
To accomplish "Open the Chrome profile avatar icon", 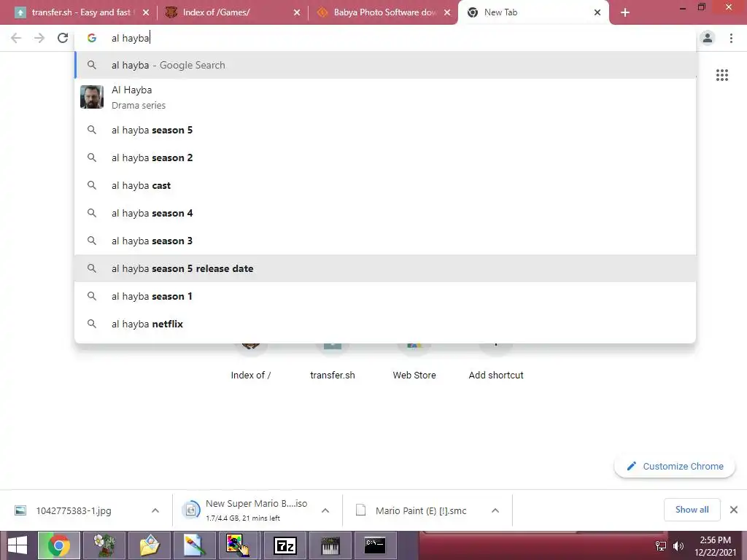I will pos(708,38).
